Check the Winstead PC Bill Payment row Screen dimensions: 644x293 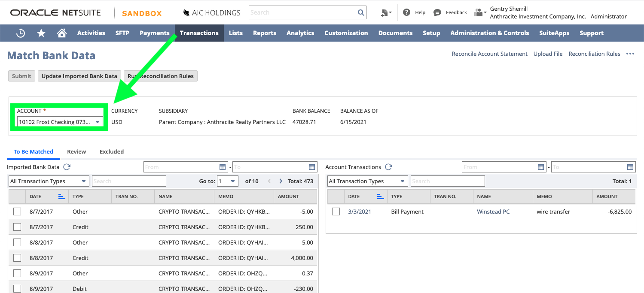tap(336, 211)
